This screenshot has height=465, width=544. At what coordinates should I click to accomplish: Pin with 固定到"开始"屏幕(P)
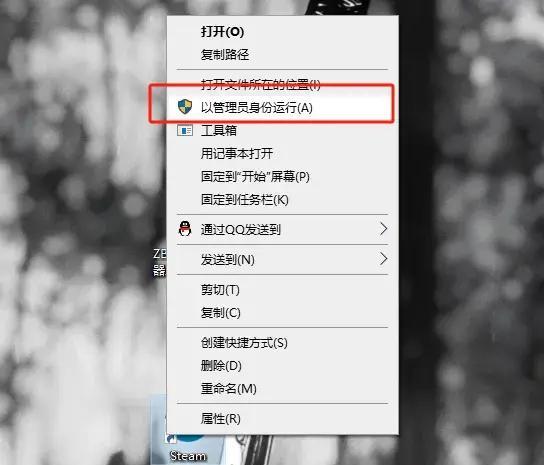[x=282, y=176]
